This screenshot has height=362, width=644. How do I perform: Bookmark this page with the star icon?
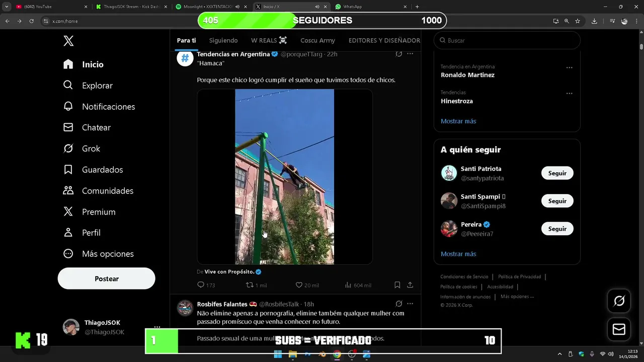(578, 21)
